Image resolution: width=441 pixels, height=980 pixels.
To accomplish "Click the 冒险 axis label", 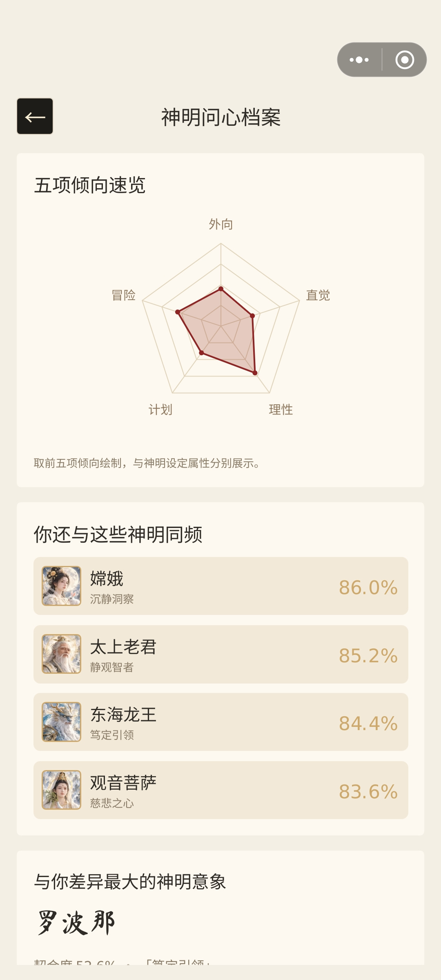I will (124, 295).
